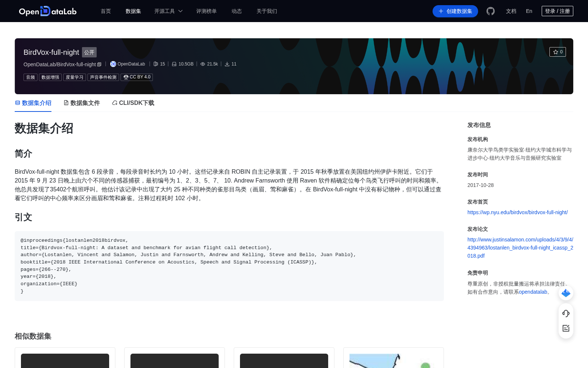Switch language to En
Screen dimensions: 588x368
click(529, 11)
